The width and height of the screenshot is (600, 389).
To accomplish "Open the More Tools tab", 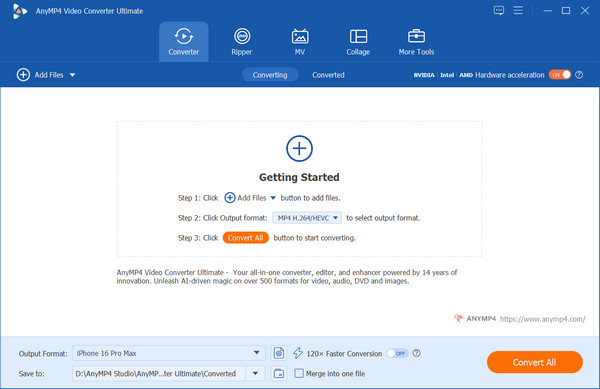I will pyautogui.click(x=416, y=42).
